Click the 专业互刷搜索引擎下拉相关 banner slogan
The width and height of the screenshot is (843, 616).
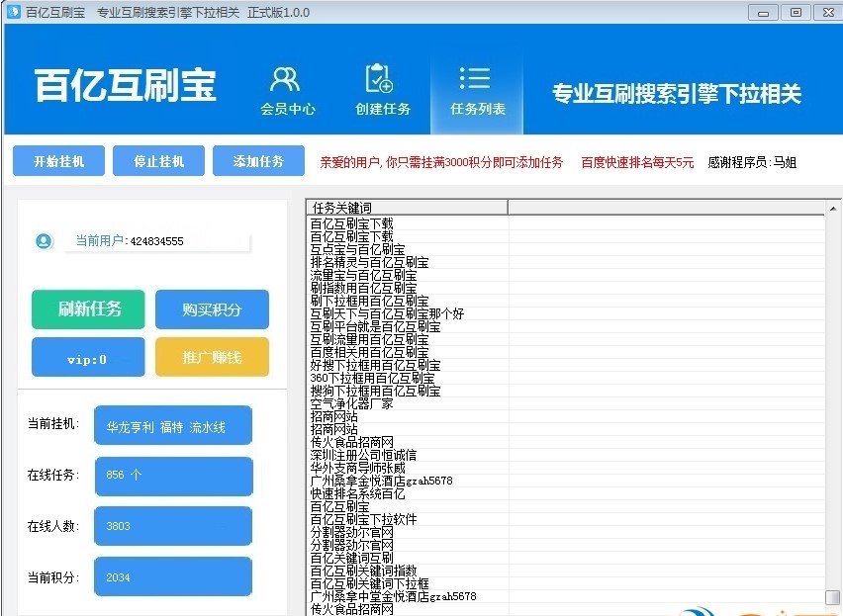click(677, 94)
